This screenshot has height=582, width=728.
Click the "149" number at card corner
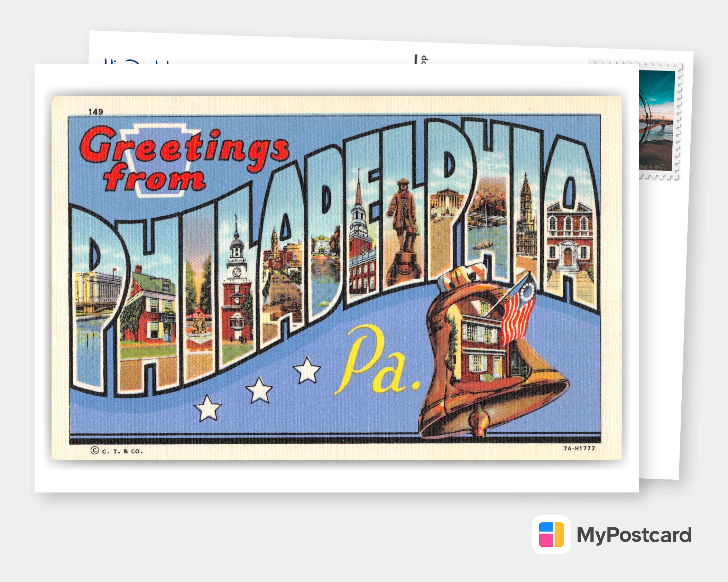pos(96,112)
